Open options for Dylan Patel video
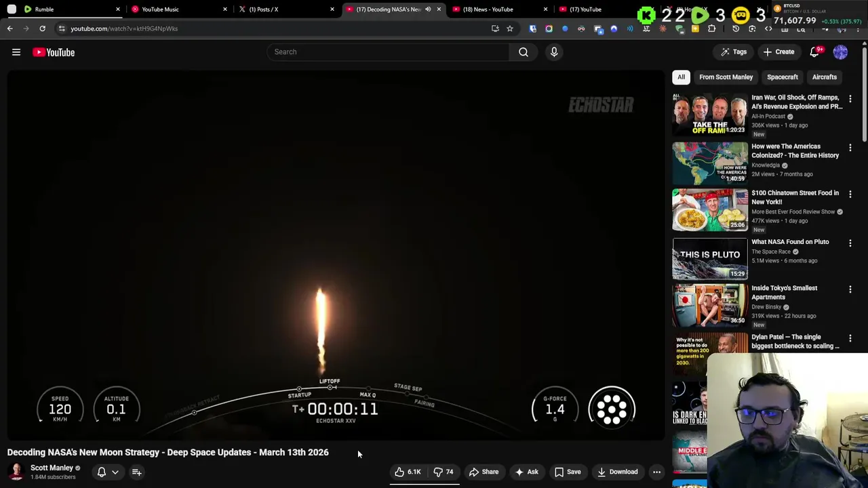The height and width of the screenshot is (488, 868). coord(850,339)
